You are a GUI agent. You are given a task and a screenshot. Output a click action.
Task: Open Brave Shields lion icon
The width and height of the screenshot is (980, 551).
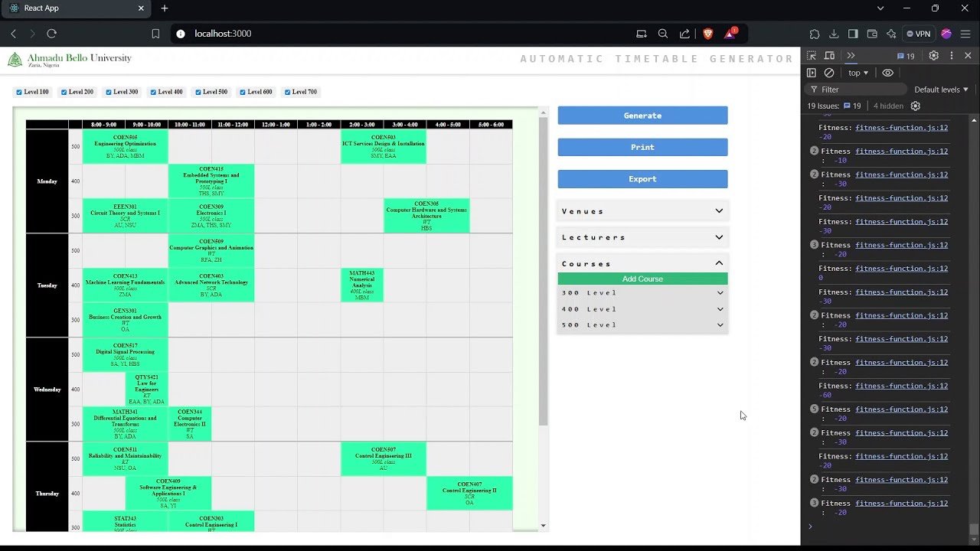click(707, 34)
